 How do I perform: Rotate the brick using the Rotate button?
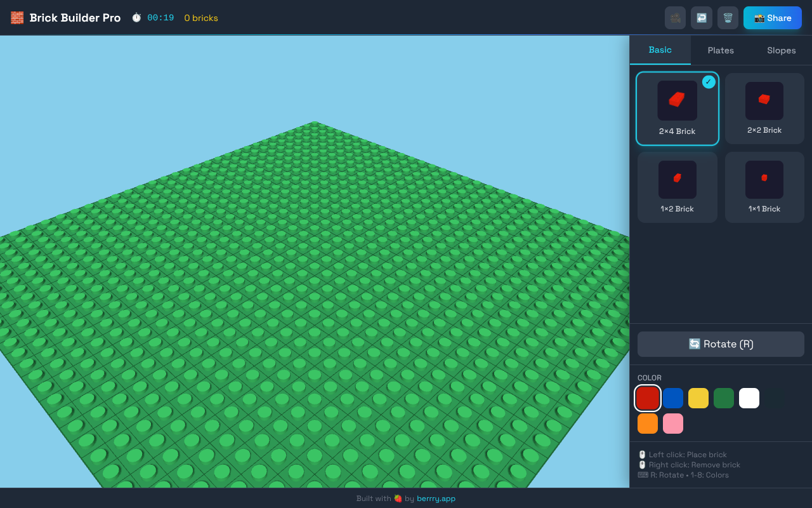tap(720, 344)
